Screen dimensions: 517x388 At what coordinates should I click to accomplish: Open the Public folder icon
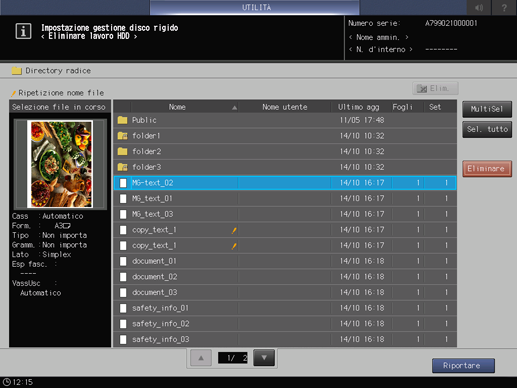pyautogui.click(x=122, y=120)
